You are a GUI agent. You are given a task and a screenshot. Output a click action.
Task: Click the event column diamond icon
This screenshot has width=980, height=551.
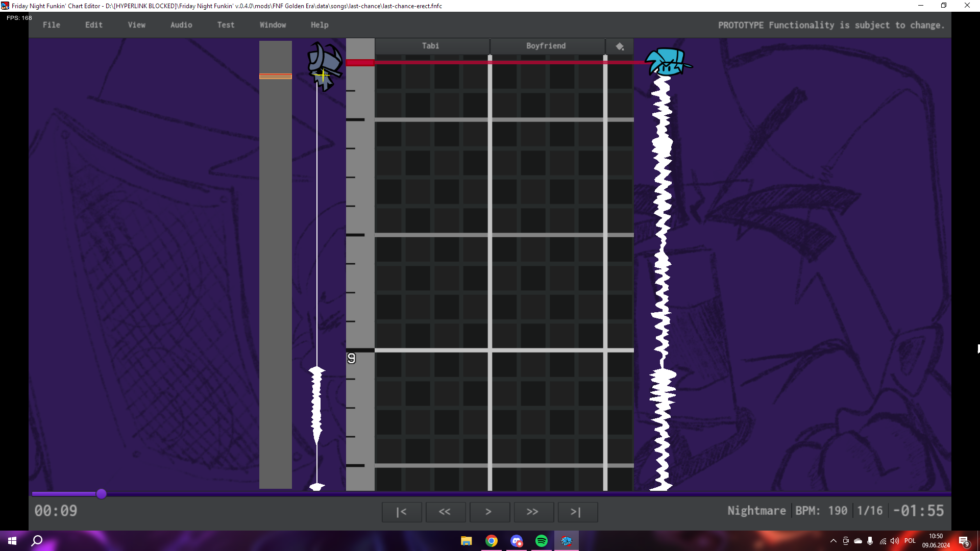(x=620, y=46)
